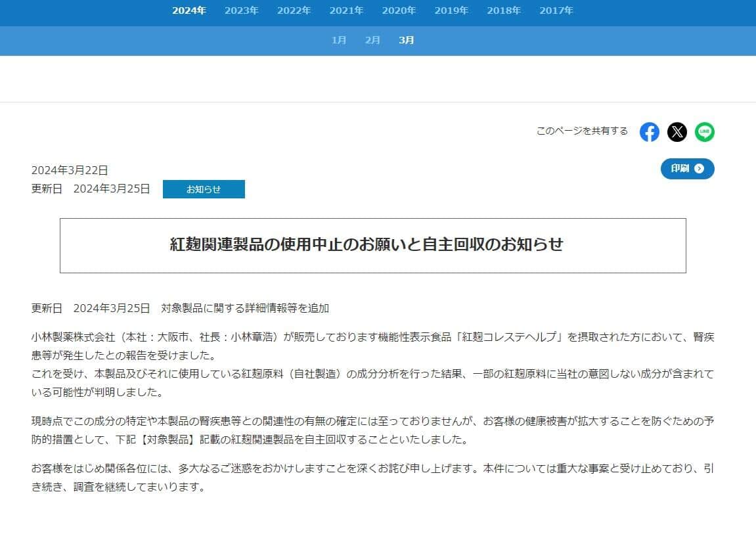Switch to the 2023年 archive
The width and height of the screenshot is (756, 540).
[x=241, y=11]
